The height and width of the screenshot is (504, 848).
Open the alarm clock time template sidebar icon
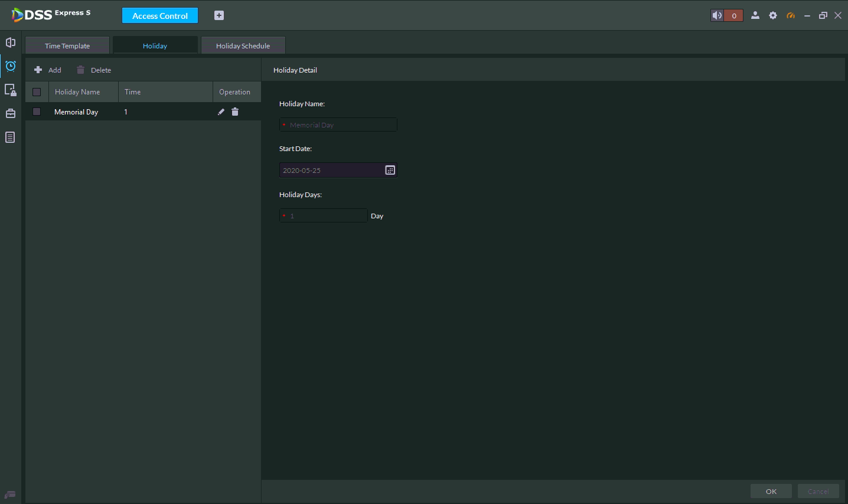pyautogui.click(x=11, y=66)
